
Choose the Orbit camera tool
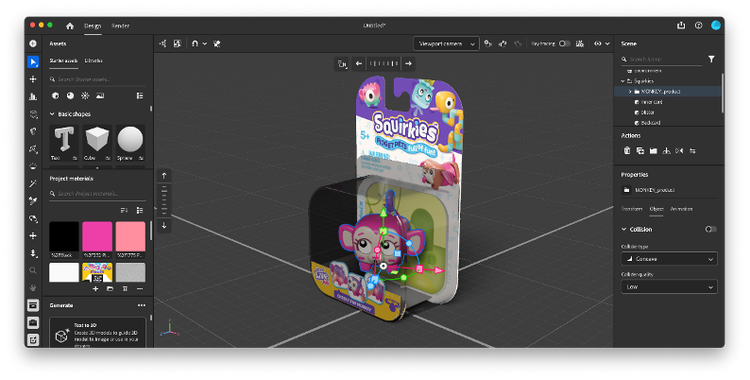tap(33, 218)
